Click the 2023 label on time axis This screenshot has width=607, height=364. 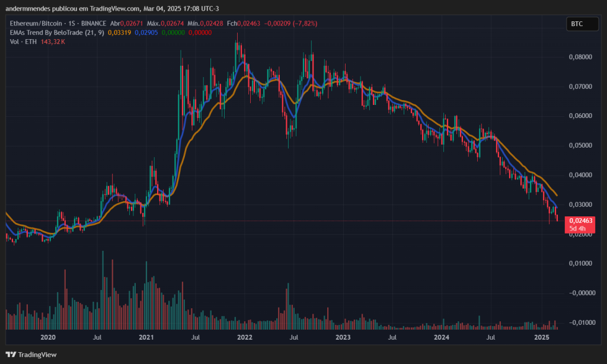tap(343, 337)
